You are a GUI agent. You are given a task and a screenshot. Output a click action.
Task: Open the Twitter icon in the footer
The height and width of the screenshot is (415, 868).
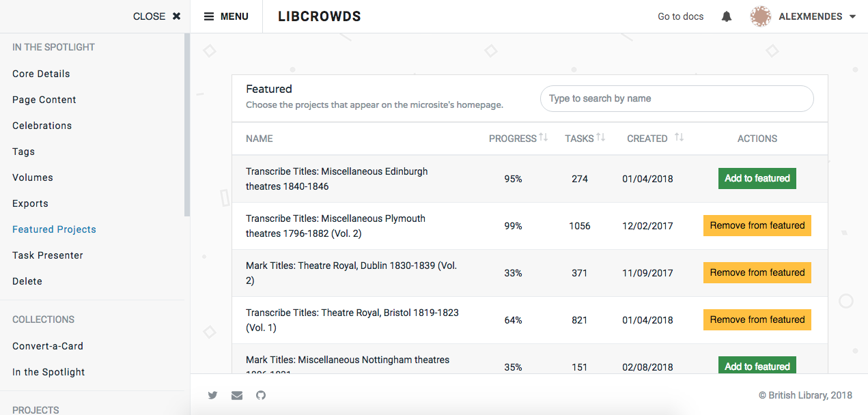coord(212,395)
